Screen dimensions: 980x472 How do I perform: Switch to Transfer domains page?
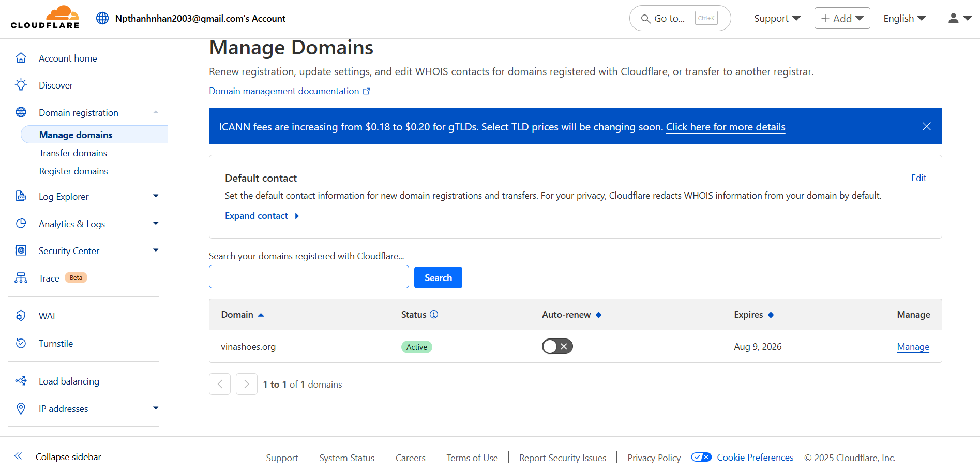tap(73, 153)
